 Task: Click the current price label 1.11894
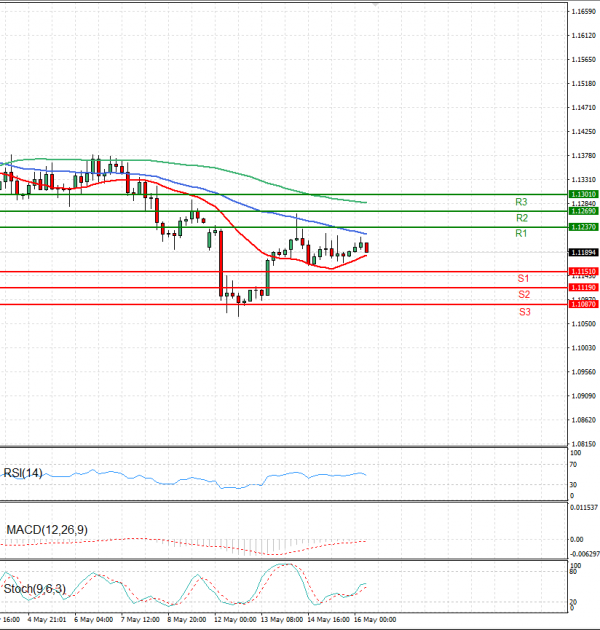pos(584,252)
